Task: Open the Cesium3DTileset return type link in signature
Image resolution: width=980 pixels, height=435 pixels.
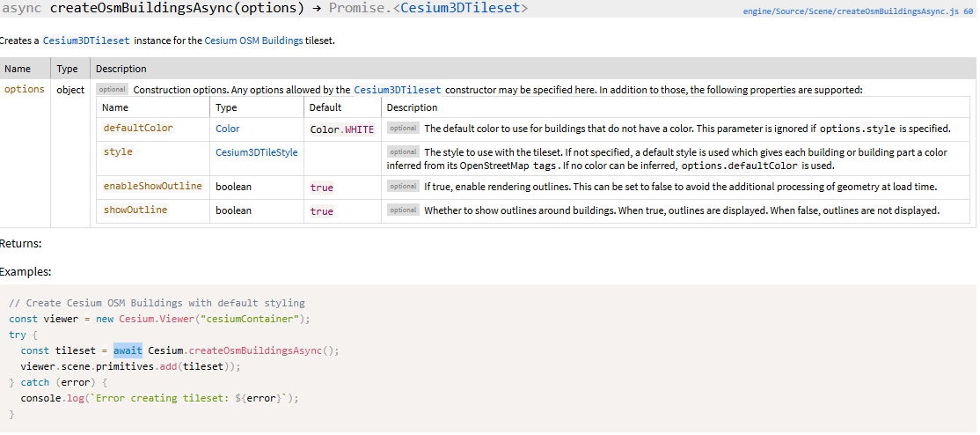Action: click(460, 8)
